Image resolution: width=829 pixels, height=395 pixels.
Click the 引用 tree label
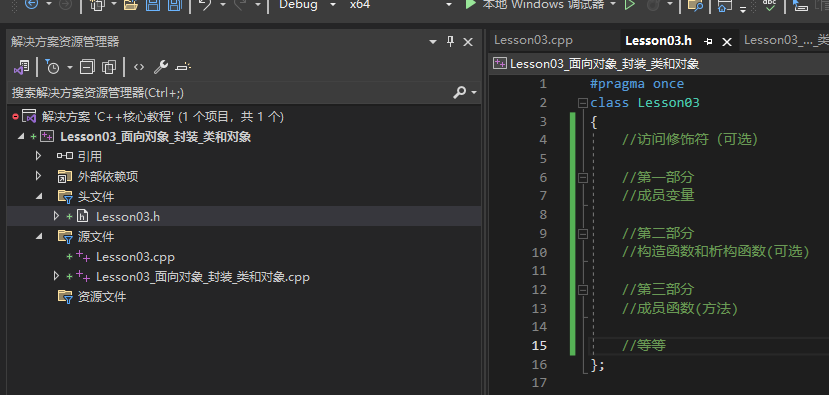(x=90, y=157)
